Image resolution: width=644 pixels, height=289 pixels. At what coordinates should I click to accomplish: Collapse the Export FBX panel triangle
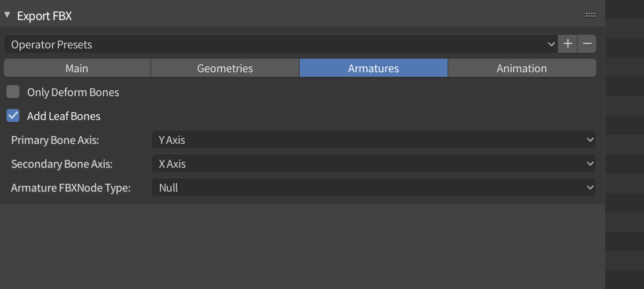[x=7, y=14]
